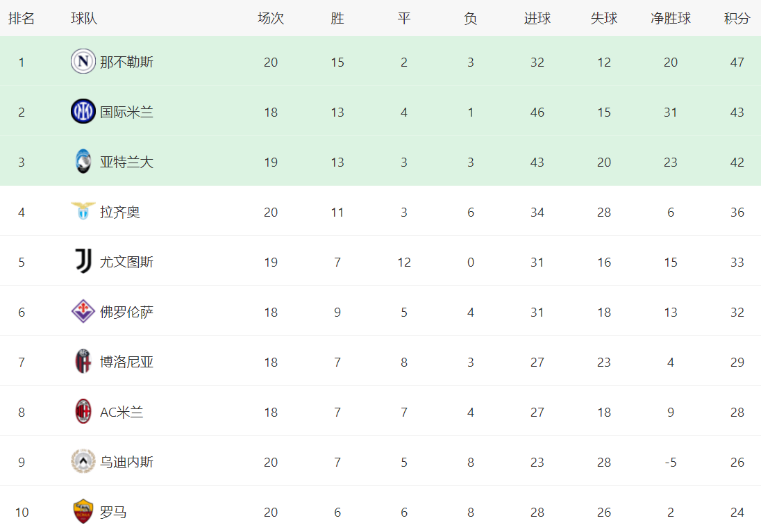Screen dimensions: 761x532
Task: Click the Napoli club crest icon
Action: pos(83,62)
